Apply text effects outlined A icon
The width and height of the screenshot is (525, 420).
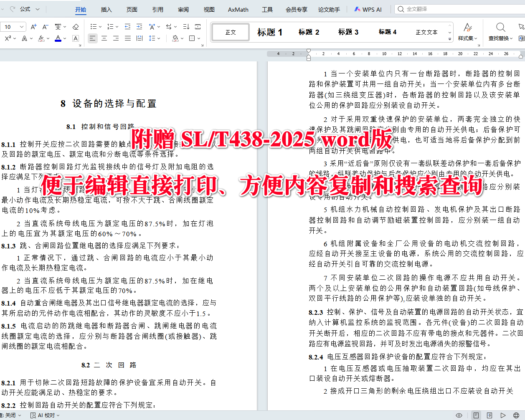click(25, 38)
